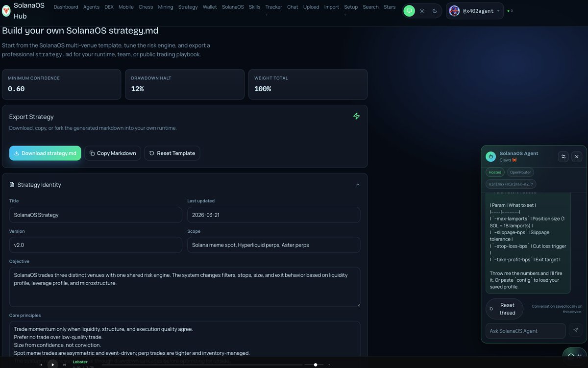Open the @x402agent account dropdown

[x=474, y=11]
